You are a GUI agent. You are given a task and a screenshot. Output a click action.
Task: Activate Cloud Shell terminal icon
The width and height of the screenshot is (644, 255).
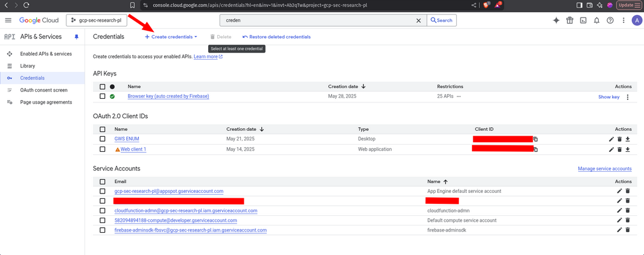point(583,20)
